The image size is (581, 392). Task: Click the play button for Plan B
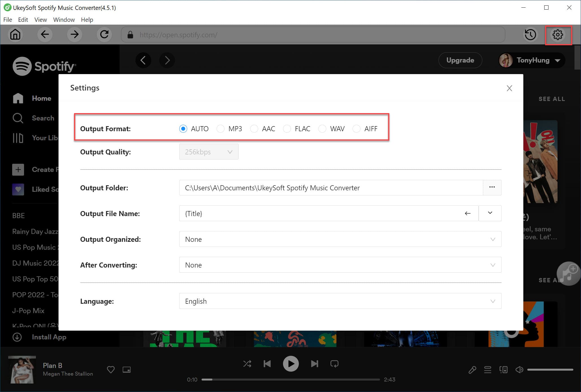pyautogui.click(x=291, y=363)
